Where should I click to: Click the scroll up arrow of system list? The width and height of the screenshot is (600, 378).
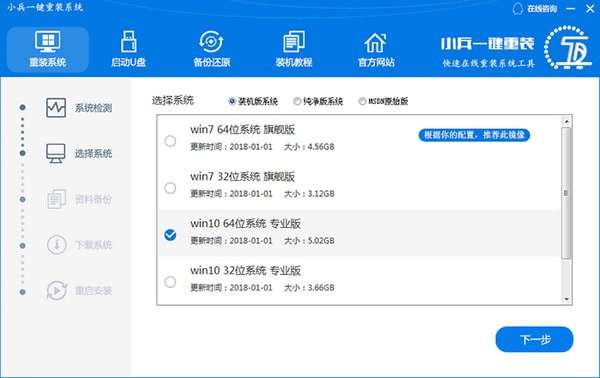click(x=566, y=121)
